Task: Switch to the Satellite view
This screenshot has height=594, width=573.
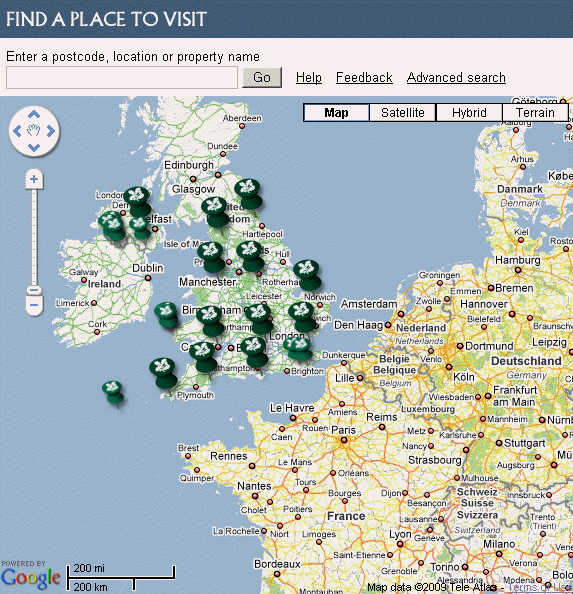Action: 403,113
